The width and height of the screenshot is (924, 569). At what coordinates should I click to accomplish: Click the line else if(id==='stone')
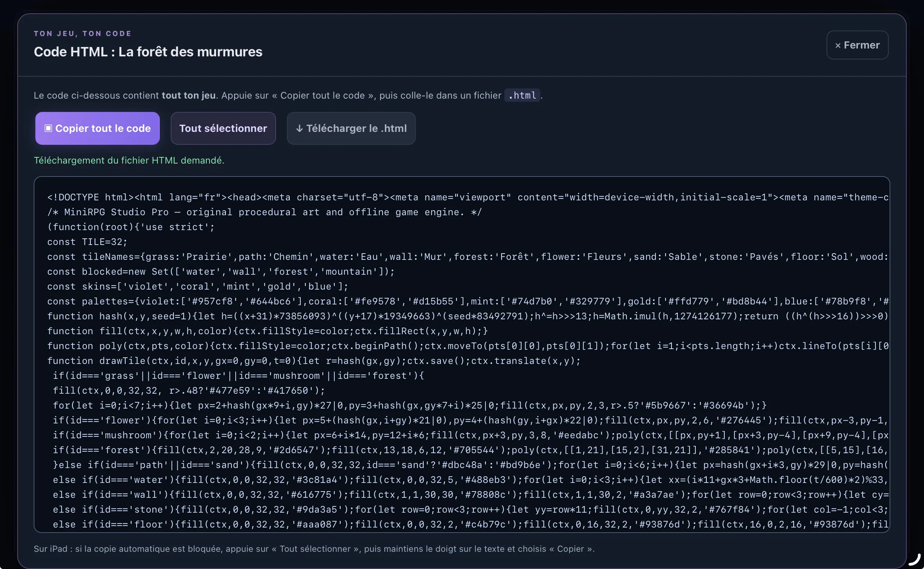tap(471, 510)
